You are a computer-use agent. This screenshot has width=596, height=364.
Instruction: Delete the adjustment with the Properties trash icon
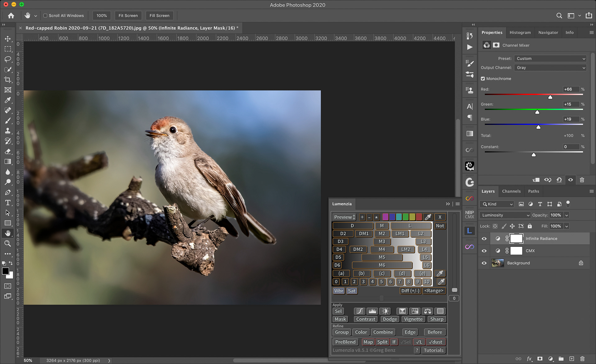(582, 180)
